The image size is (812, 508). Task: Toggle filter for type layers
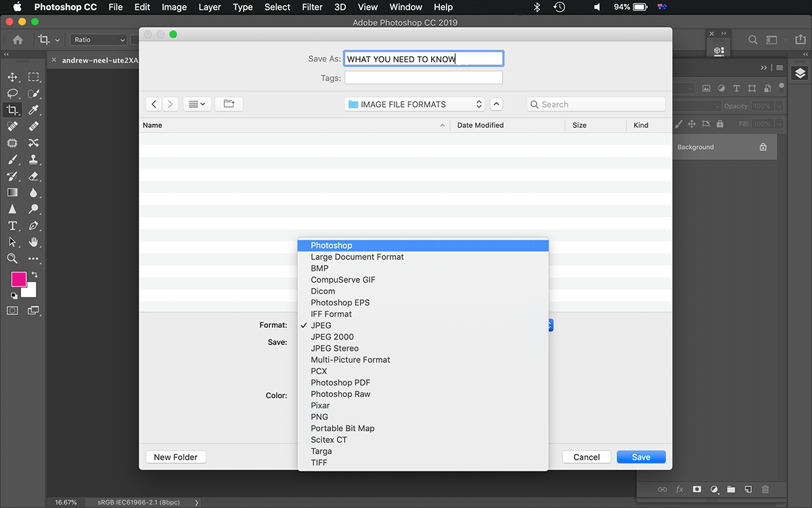click(x=736, y=88)
